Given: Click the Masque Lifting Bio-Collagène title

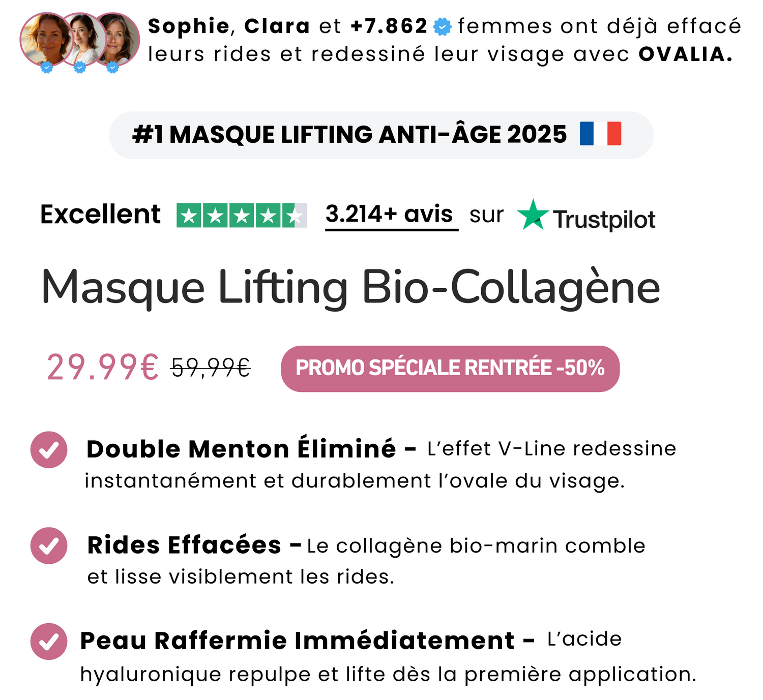Looking at the screenshot, I should coord(350,288).
